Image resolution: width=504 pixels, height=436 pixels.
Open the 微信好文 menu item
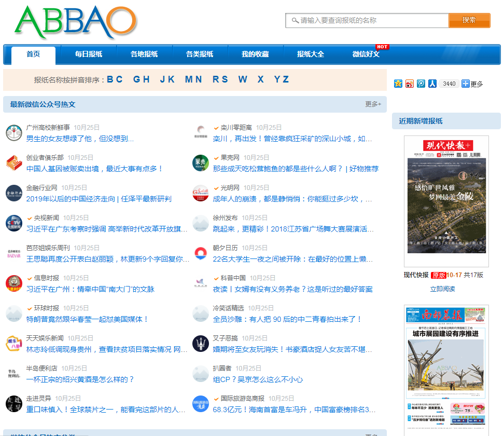pyautogui.click(x=366, y=55)
